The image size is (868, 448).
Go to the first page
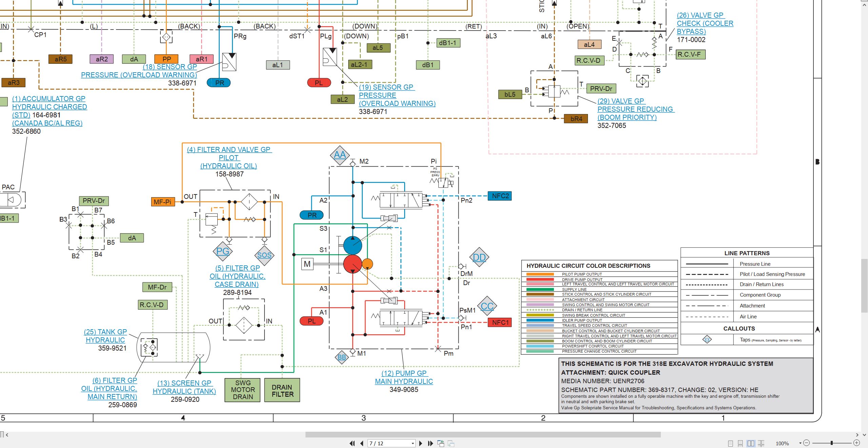352,443
